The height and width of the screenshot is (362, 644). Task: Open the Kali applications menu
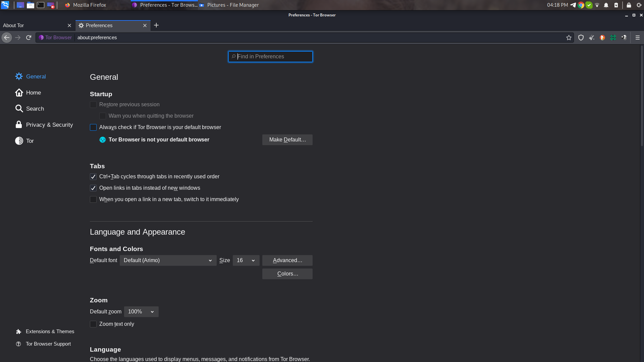tap(5, 5)
